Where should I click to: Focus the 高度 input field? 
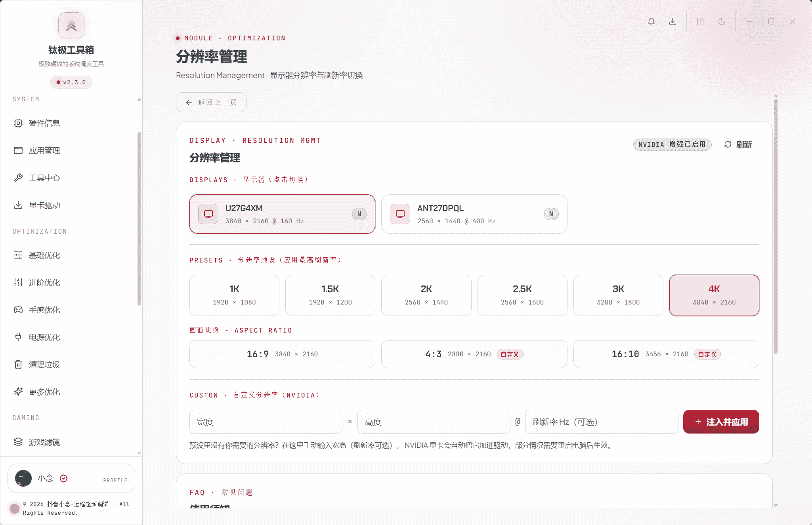[434, 422]
